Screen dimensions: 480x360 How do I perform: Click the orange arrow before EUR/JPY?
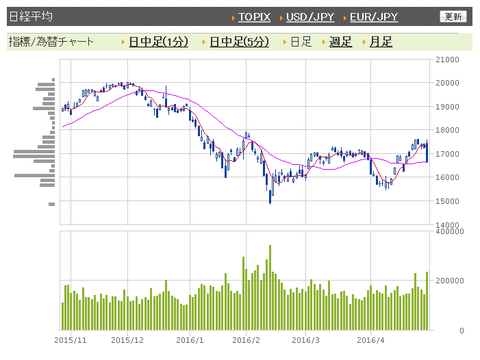[x=345, y=18]
